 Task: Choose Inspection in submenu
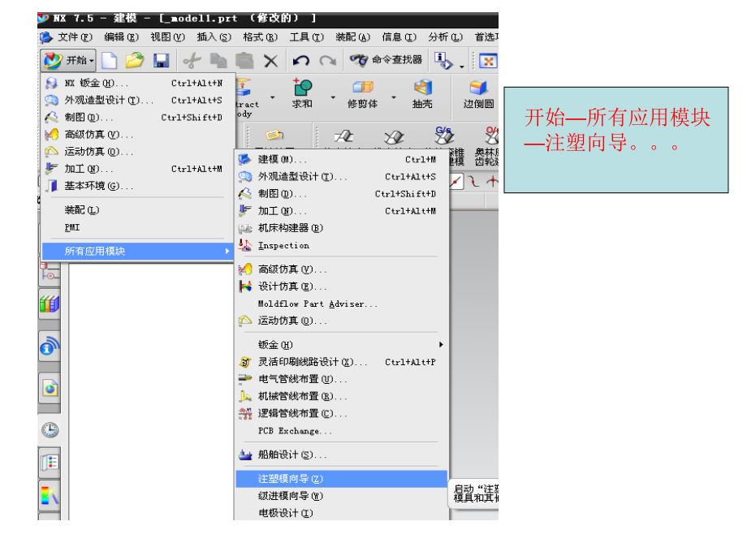pyautogui.click(x=342, y=245)
